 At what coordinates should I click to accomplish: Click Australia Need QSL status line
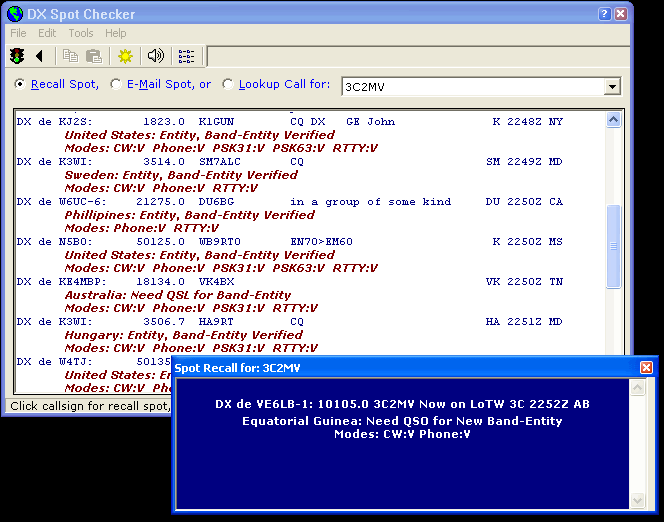pos(177,295)
